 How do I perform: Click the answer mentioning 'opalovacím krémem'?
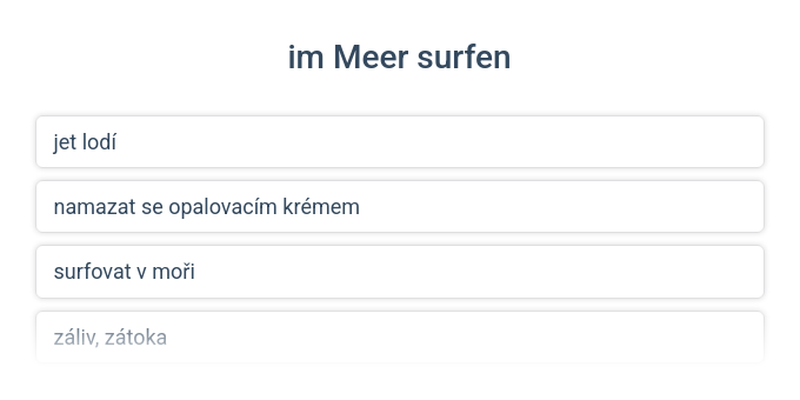tap(400, 207)
